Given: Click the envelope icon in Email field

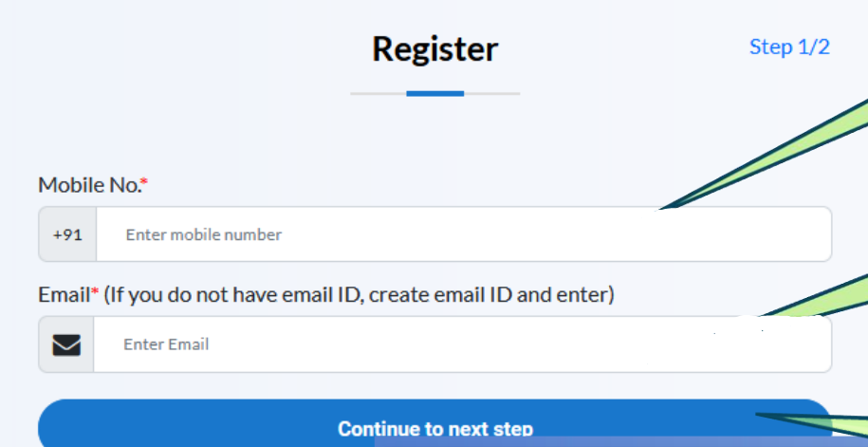Looking at the screenshot, I should click(66, 345).
